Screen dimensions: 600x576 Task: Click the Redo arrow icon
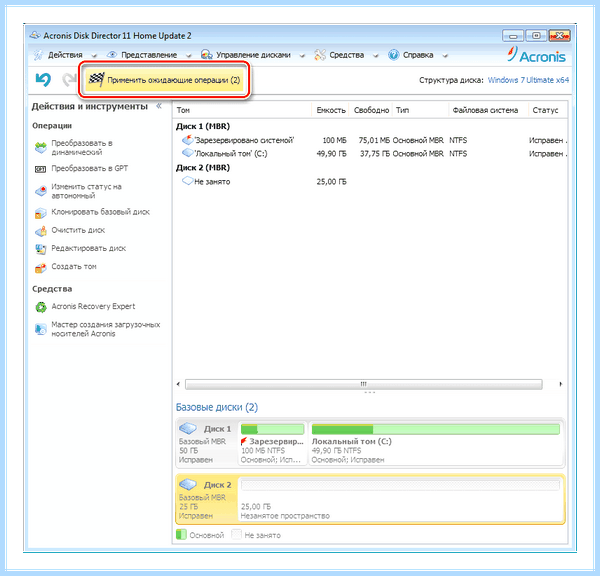point(69,80)
